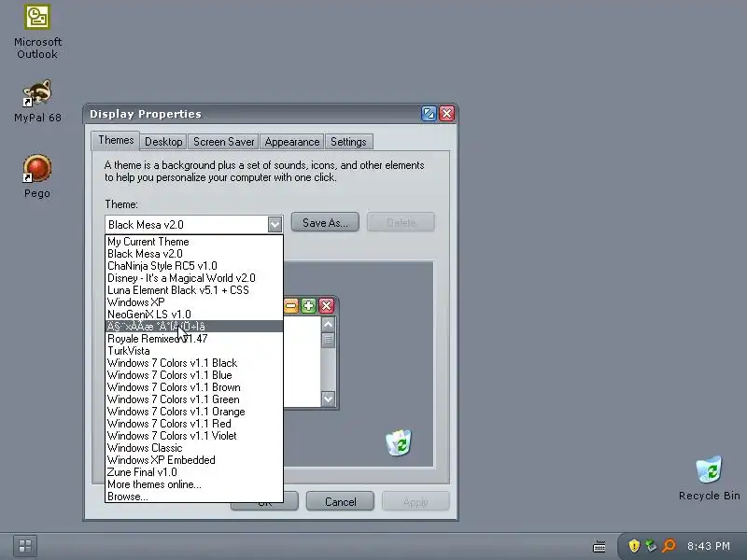Click the Display Properties help button

click(429, 113)
